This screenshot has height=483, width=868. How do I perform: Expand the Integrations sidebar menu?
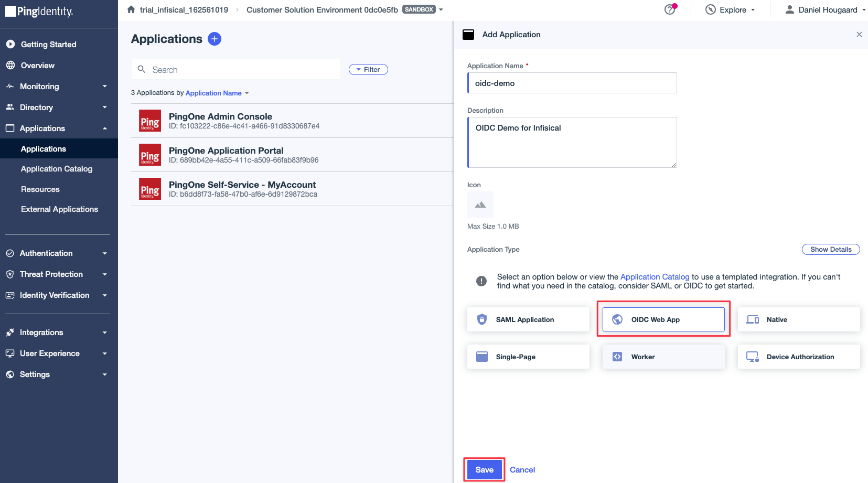click(59, 332)
